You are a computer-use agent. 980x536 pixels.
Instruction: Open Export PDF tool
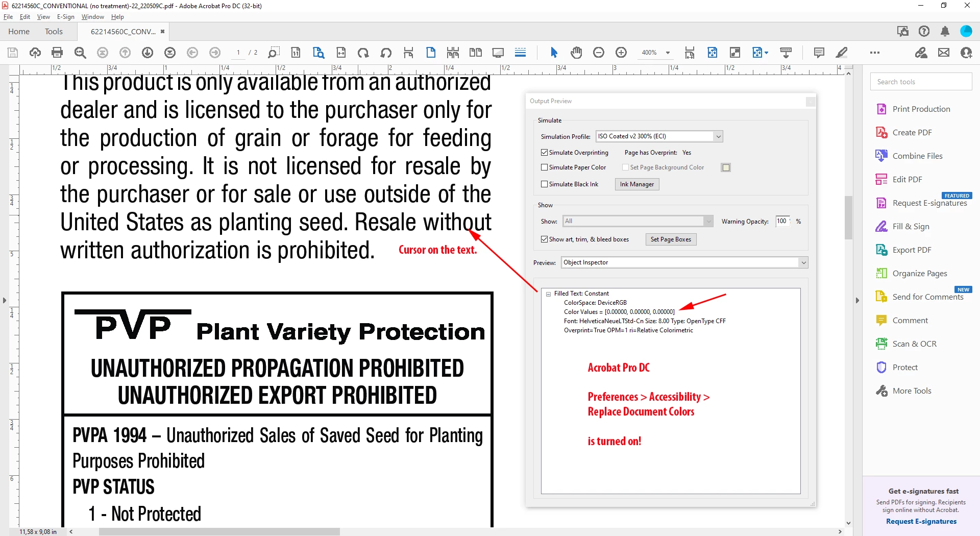click(x=904, y=250)
